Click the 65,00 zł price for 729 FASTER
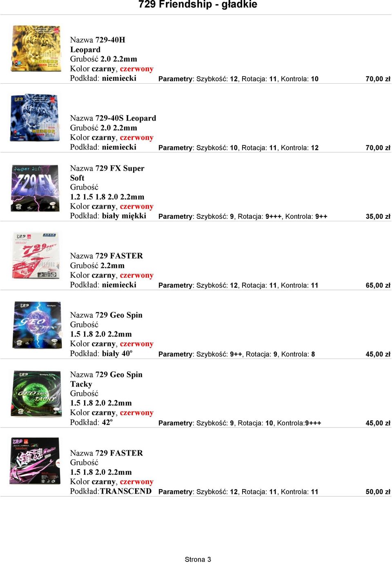This screenshot has height=563, width=392. click(378, 285)
